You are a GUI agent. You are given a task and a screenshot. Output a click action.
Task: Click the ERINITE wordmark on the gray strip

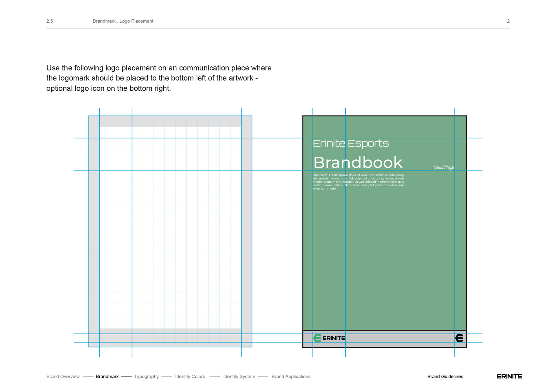pyautogui.click(x=334, y=338)
